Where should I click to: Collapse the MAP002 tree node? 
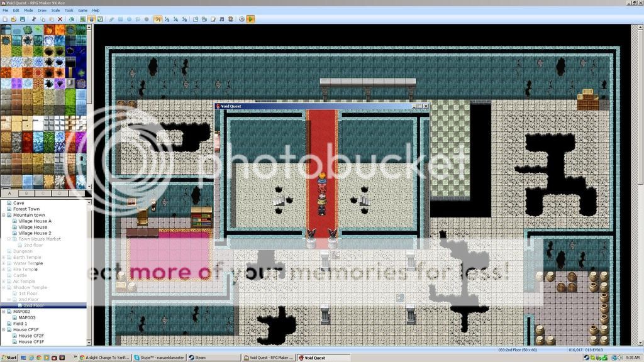4,312
